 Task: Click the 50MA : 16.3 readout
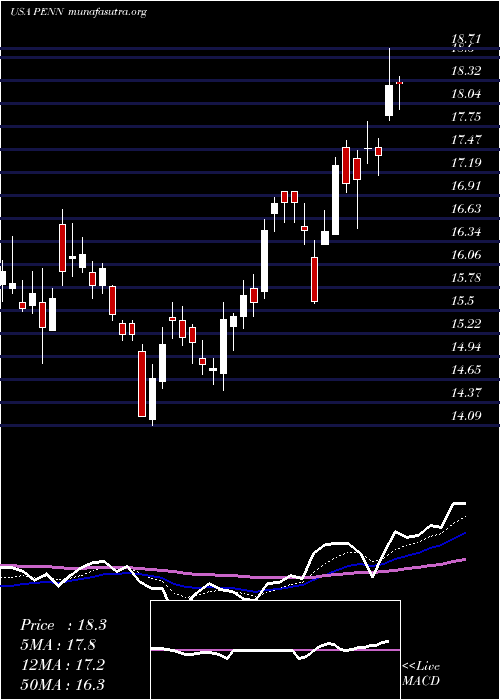tap(62, 684)
